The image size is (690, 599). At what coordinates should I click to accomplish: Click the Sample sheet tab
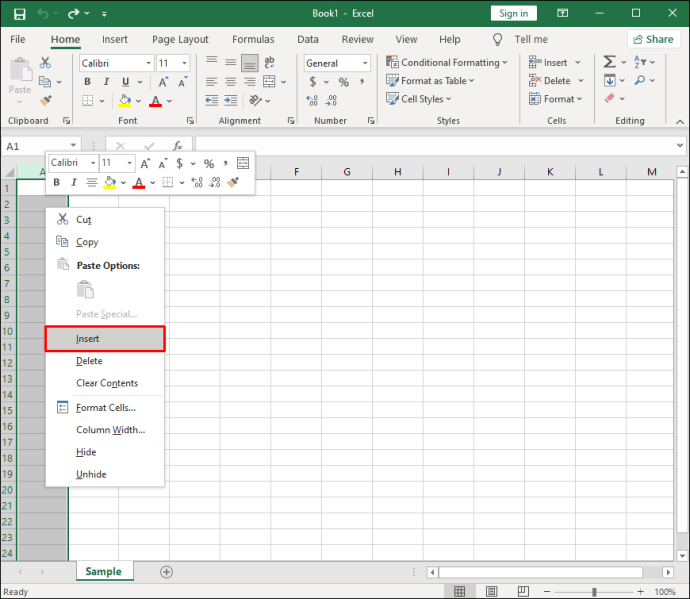click(103, 571)
